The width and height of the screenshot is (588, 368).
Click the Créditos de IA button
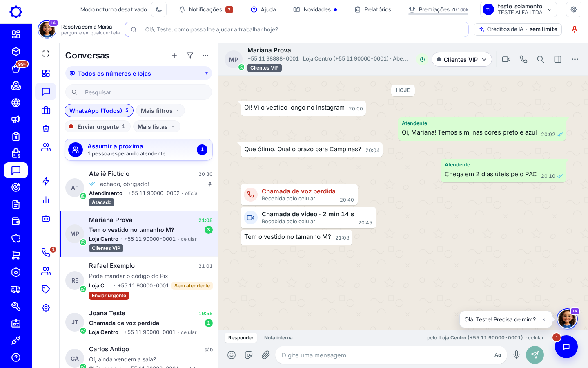518,29
